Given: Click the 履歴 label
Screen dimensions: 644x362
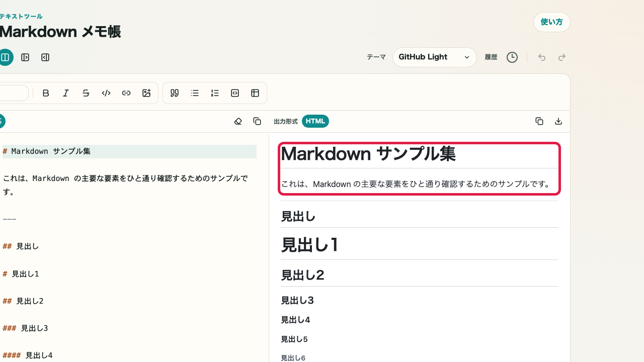Looking at the screenshot, I should [x=491, y=57].
